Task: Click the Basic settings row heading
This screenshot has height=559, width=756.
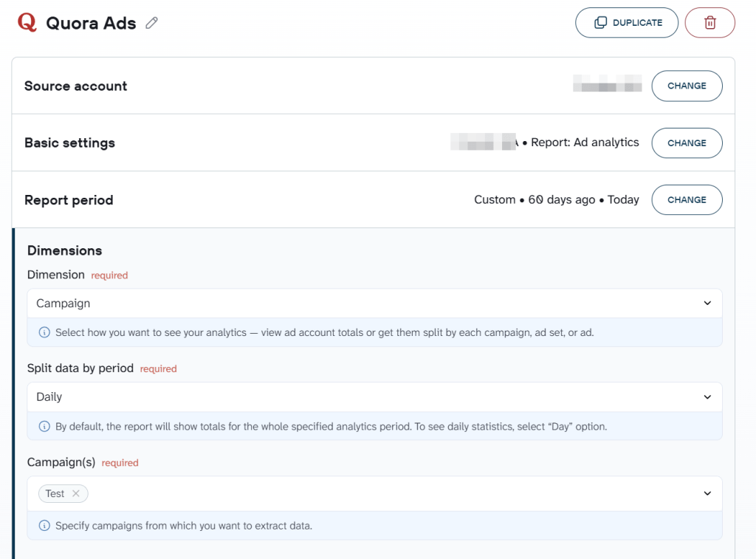Action: click(70, 143)
